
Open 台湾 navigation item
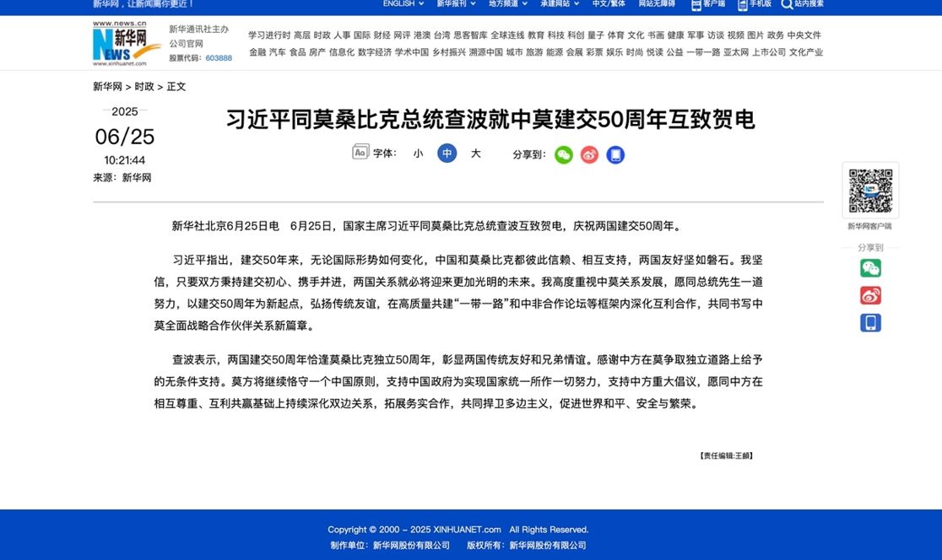coord(442,35)
